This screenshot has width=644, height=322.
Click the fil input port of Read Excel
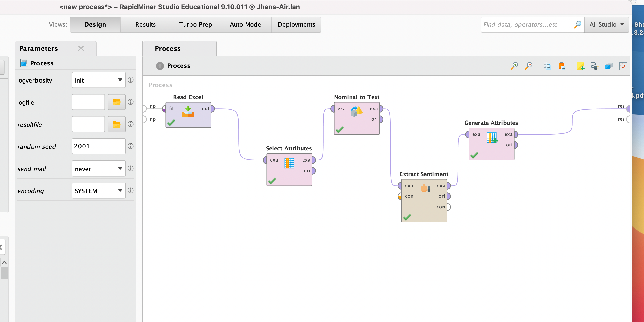pyautogui.click(x=164, y=109)
